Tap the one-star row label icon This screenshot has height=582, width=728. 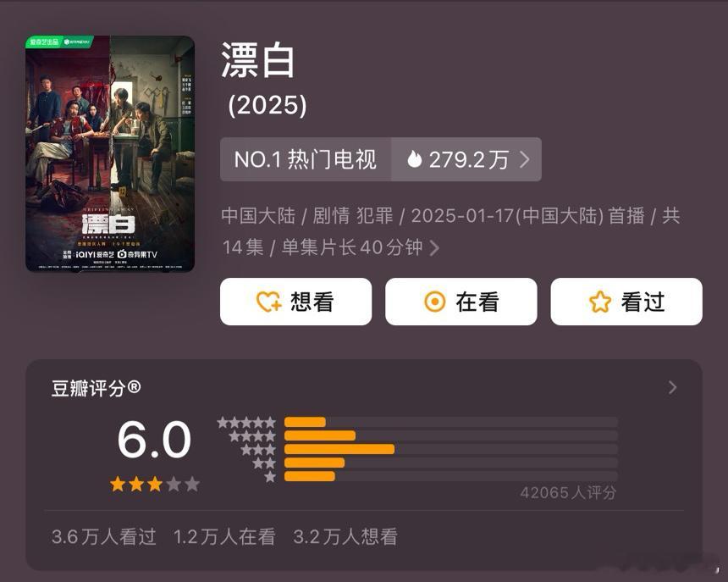pos(270,477)
